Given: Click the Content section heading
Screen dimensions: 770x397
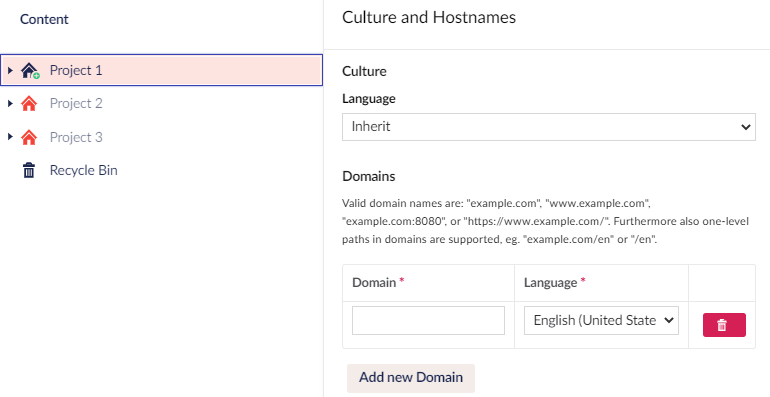Looking at the screenshot, I should (44, 19).
